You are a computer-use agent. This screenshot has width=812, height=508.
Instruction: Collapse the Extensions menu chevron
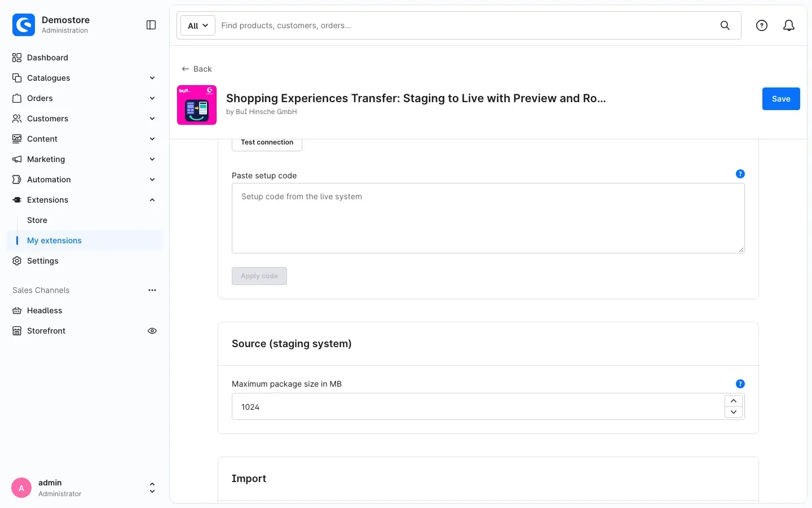(x=152, y=200)
